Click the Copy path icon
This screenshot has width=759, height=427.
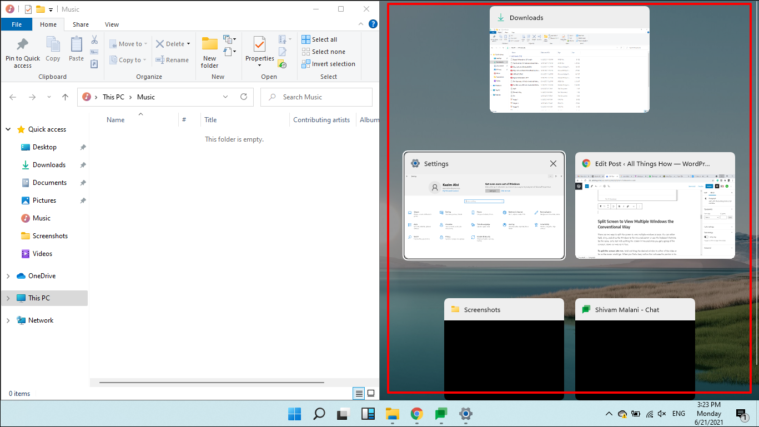coord(94,52)
